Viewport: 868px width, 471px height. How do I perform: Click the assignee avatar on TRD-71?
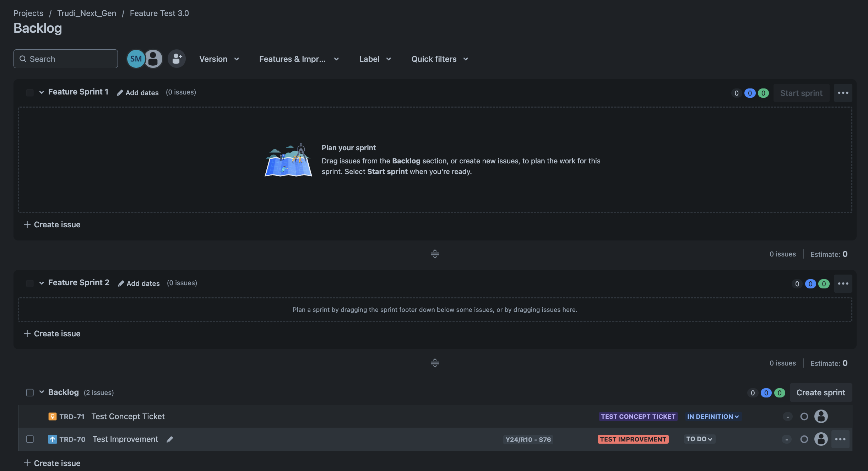coord(821,416)
